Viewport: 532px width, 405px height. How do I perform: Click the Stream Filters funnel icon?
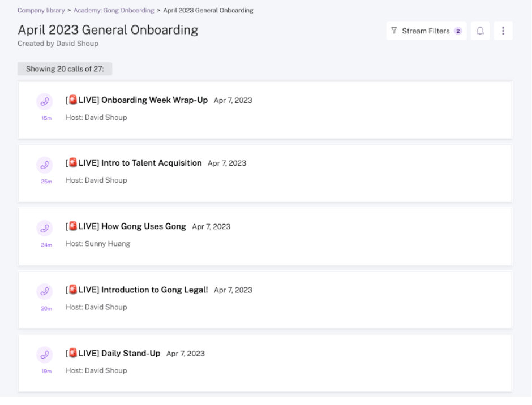(x=394, y=31)
